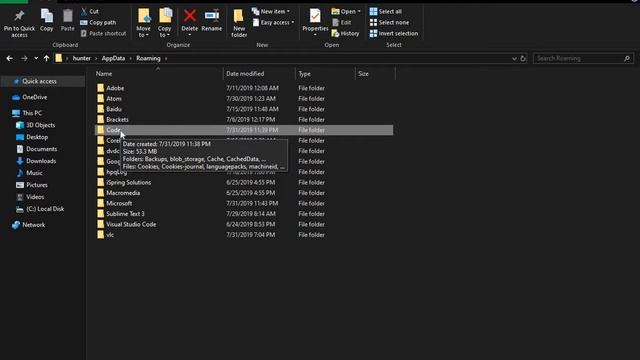
Task: Click the Forward navigation arrow
Action: pos(24,58)
